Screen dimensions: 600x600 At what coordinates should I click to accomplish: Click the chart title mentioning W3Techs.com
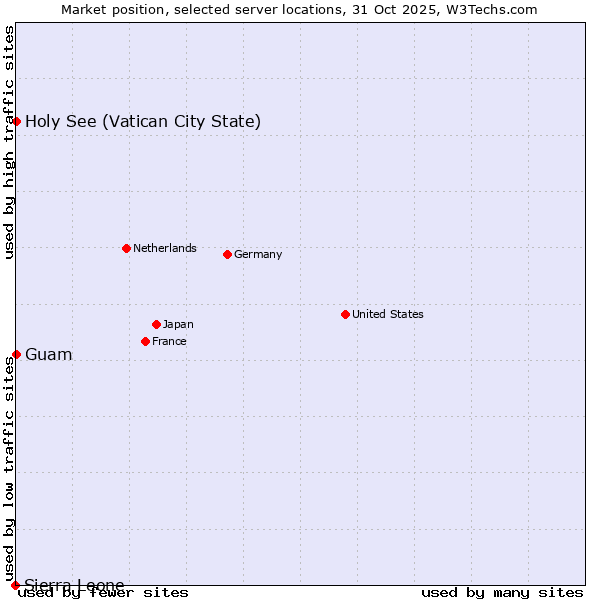click(299, 9)
